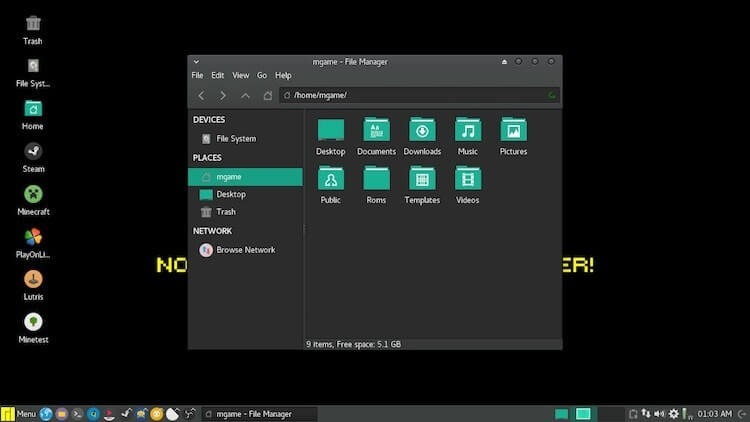Launch the terminal from the taskbar
Image resolution: width=750 pixels, height=422 pixels.
coord(77,414)
